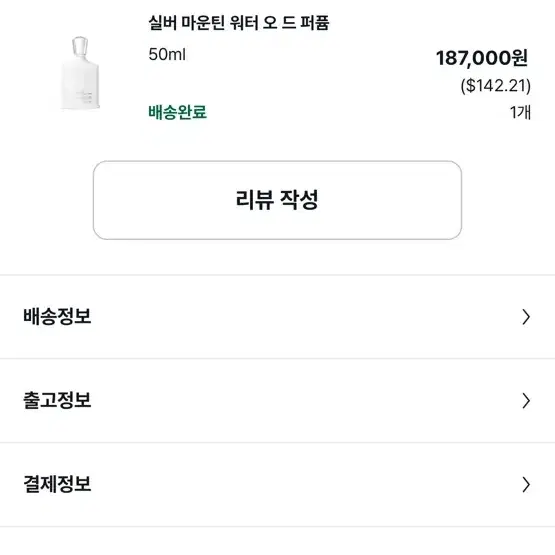
Task: Click the 50ml size label
Action: [x=167, y=55]
